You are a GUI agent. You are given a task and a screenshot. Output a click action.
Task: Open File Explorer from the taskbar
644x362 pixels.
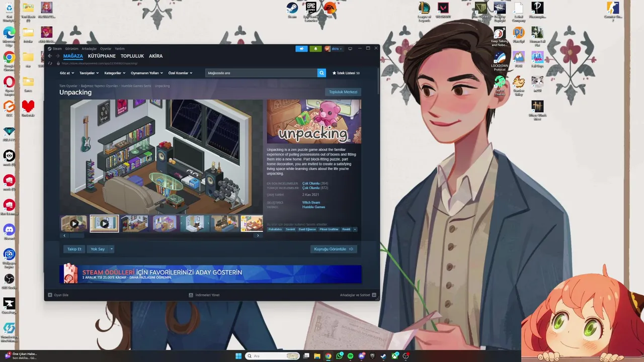click(317, 356)
